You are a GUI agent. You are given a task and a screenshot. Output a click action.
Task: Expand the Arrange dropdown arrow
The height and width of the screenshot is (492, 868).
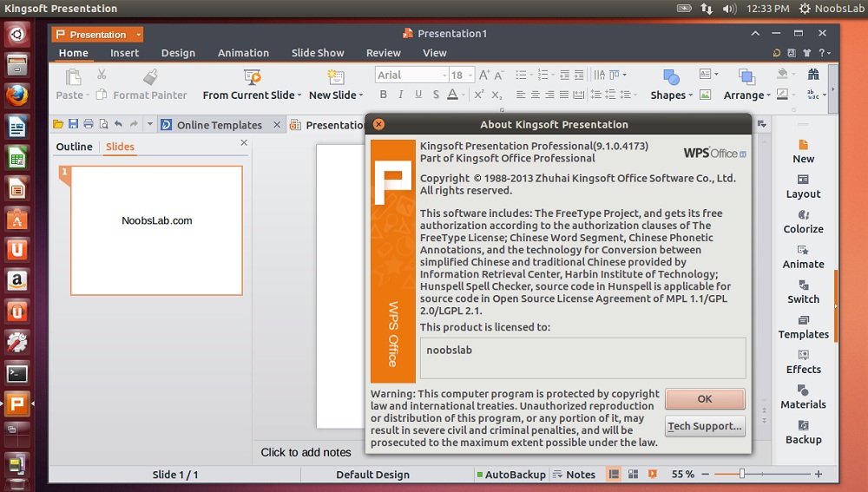click(x=768, y=95)
